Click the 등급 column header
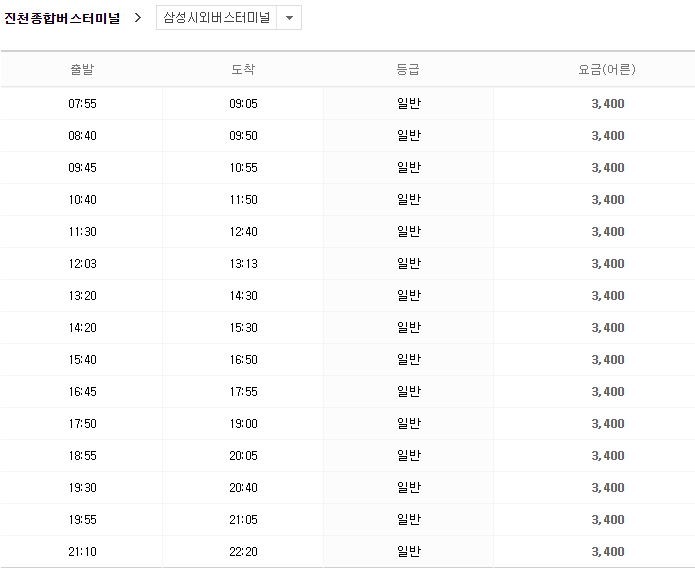Image resolution: width=695 pixels, height=568 pixels. tap(408, 69)
